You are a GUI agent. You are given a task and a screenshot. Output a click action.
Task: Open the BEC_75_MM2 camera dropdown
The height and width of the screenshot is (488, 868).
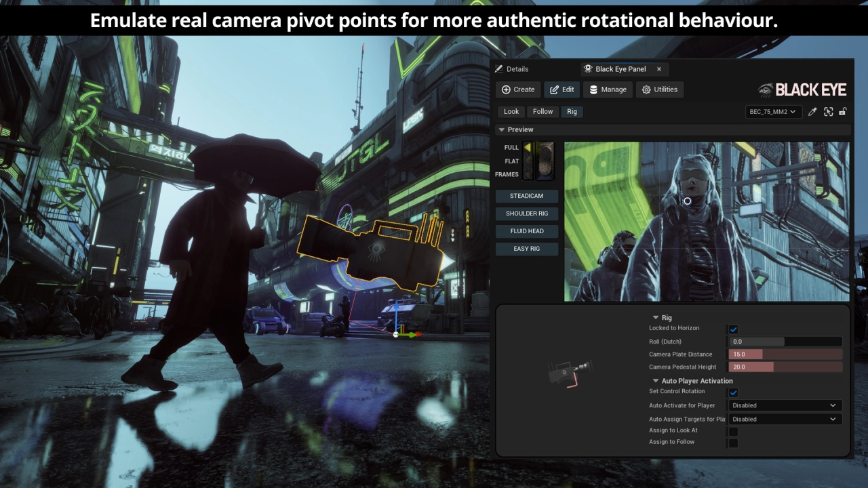coord(773,112)
